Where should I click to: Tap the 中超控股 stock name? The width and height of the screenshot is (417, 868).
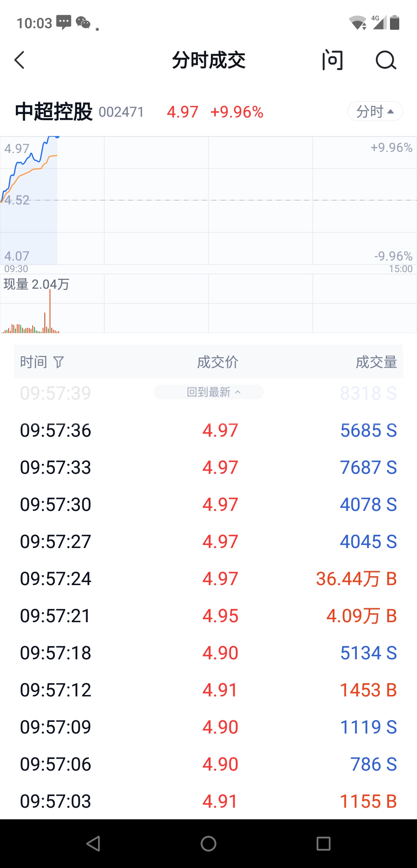(x=54, y=112)
